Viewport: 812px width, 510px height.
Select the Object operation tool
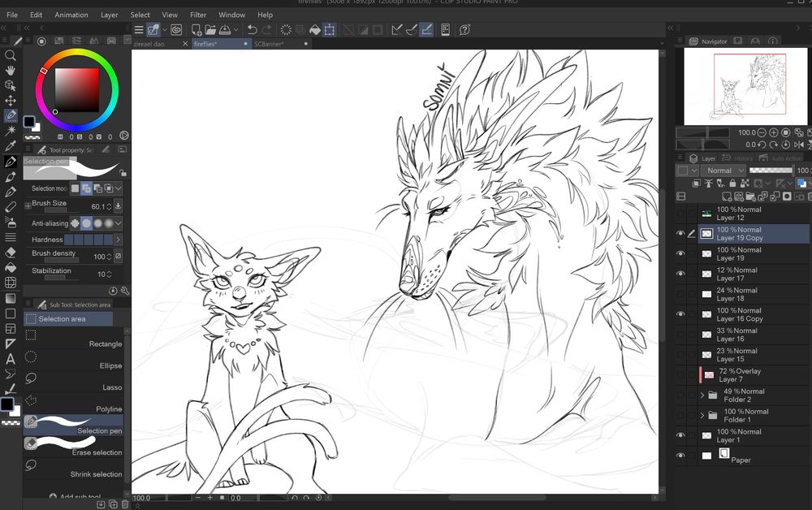tap(10, 85)
